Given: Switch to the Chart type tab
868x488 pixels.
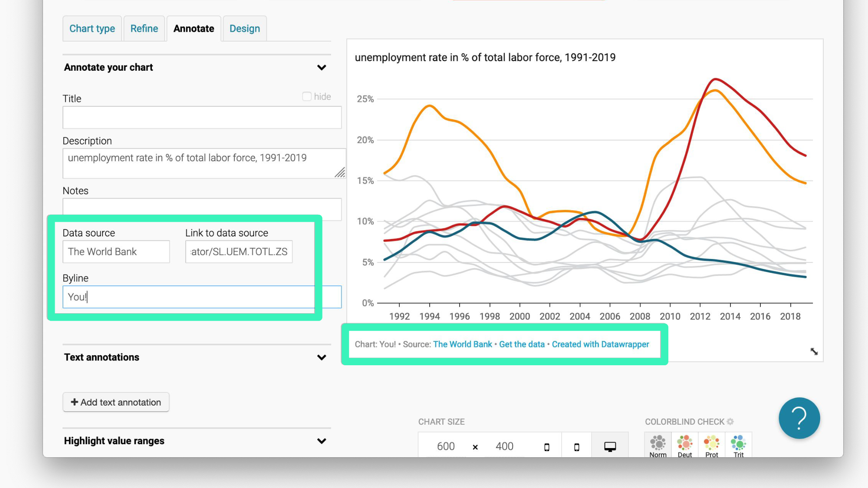Looking at the screenshot, I should click(92, 29).
